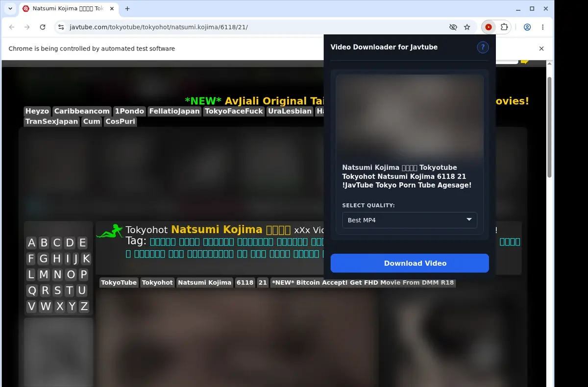Click the Download Video button
Screen dimensions: 588x387
coord(410,263)
